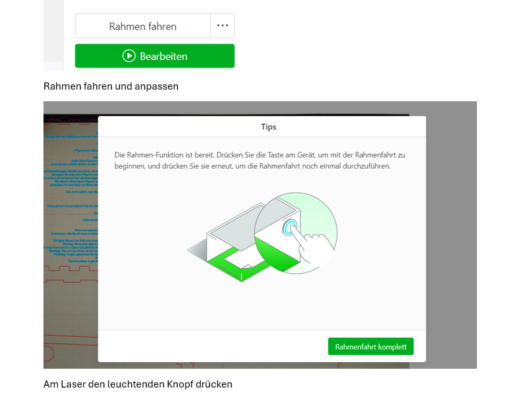Click the caption Am Laser den leuchtenden Knopf drücken
Screen dimensions: 523x420
(138, 384)
